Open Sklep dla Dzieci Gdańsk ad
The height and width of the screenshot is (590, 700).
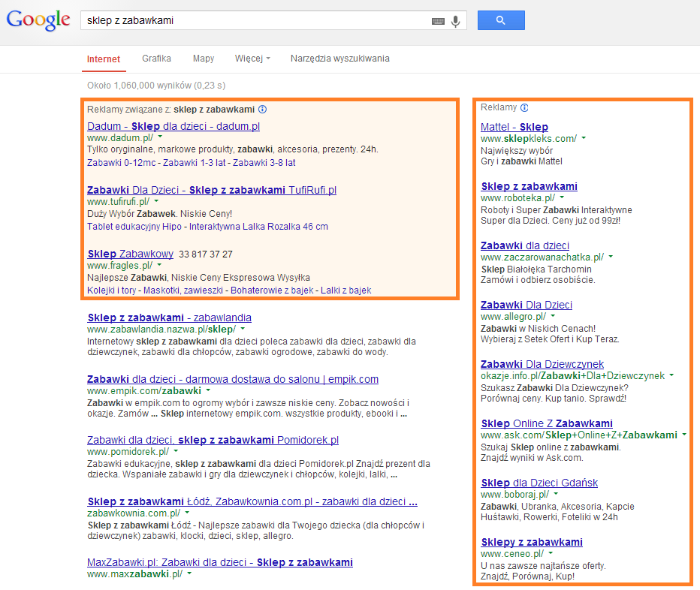click(x=539, y=483)
